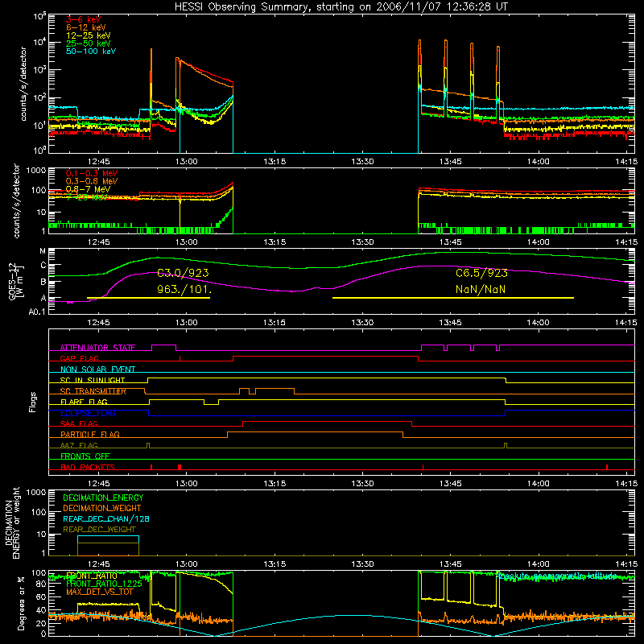The image size is (644, 644).
Task: Click the SC_IN_SUNLIGHT flag label
Action: [93, 380]
